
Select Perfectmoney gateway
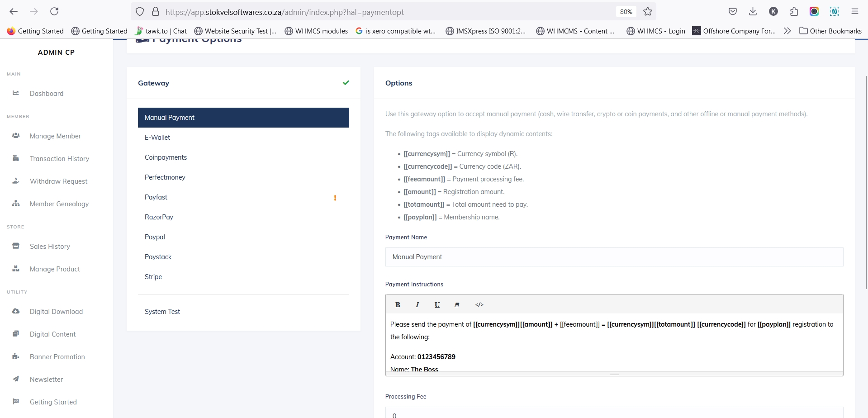click(243, 177)
